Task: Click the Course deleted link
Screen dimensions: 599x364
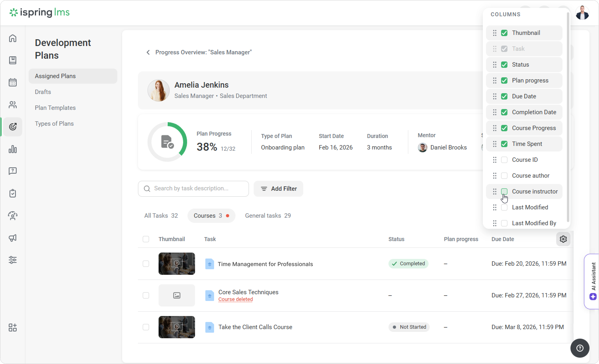Action: click(x=235, y=299)
